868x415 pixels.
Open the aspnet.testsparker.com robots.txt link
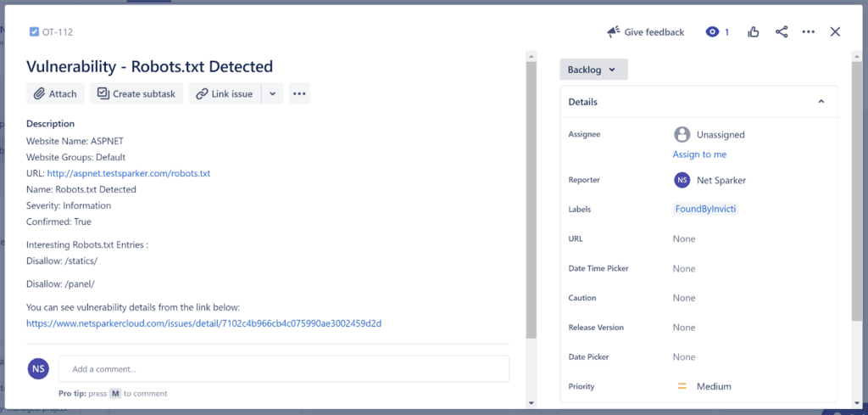pos(129,173)
